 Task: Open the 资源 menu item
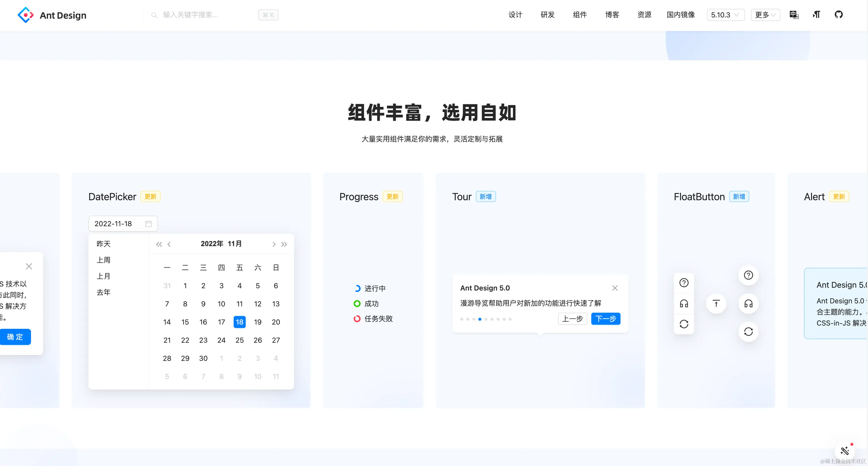[x=644, y=15]
